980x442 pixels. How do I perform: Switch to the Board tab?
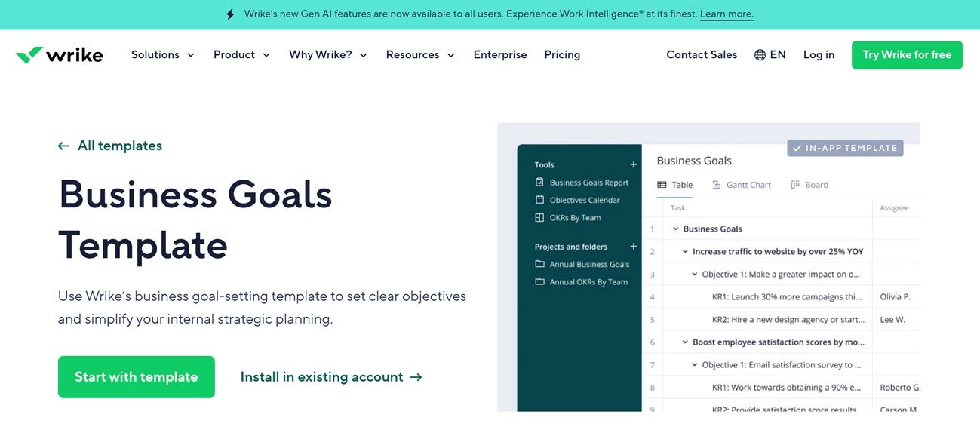[809, 185]
